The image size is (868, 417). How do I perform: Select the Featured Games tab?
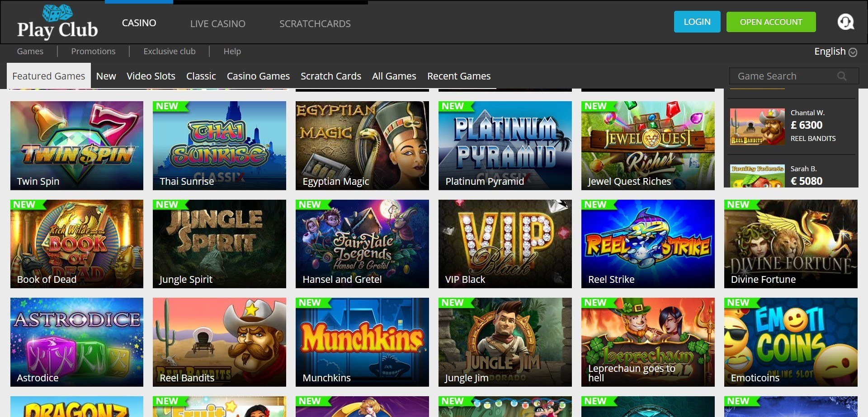tap(48, 76)
